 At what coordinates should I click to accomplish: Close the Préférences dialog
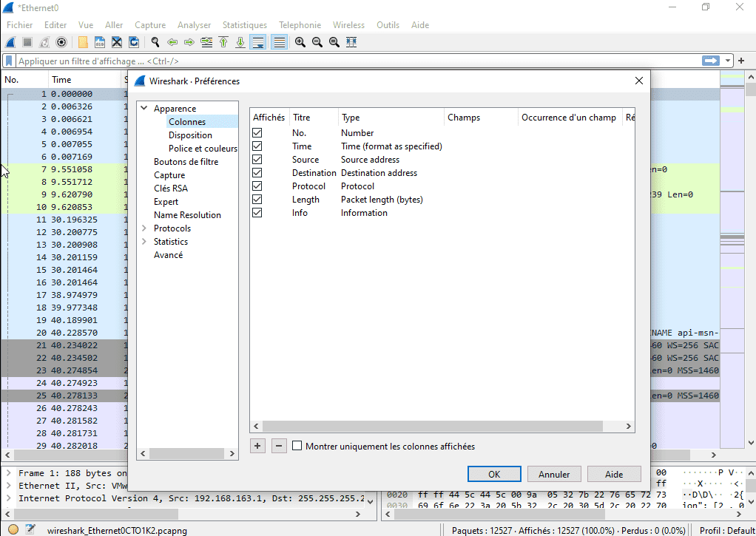coord(639,81)
